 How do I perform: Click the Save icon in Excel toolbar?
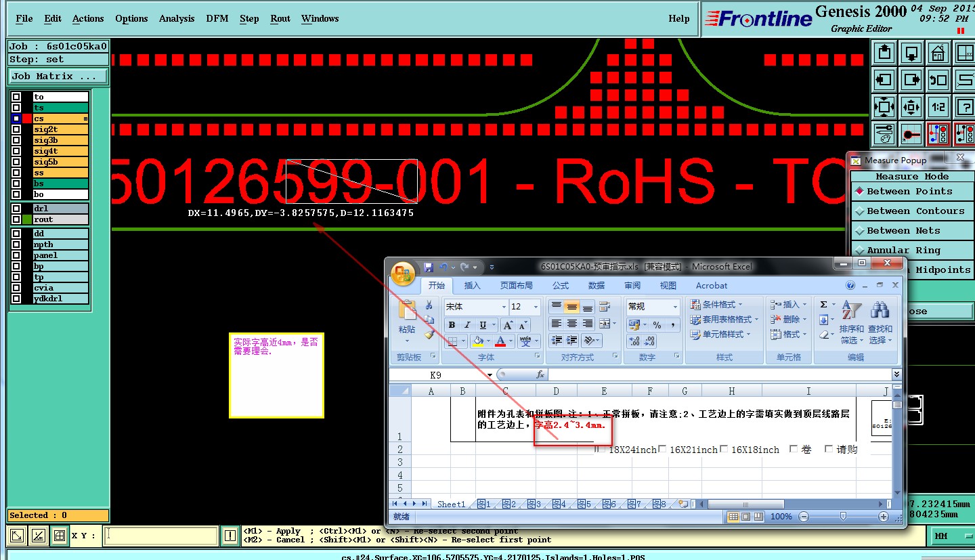click(428, 267)
